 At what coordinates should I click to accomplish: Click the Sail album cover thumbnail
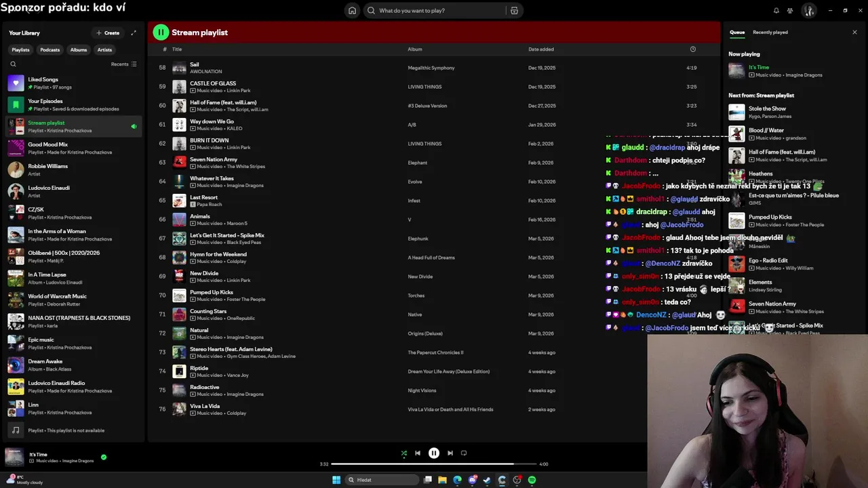click(x=179, y=68)
